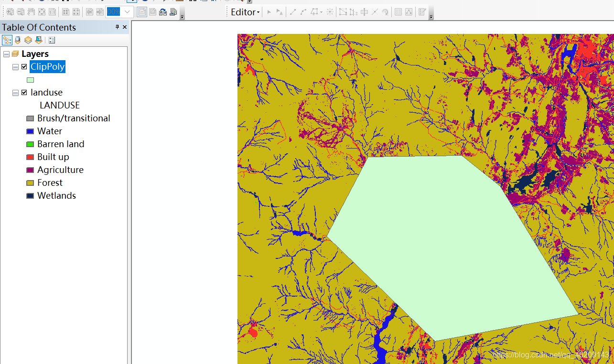
Task: Select the Edit Annotation tool
Action: (280, 12)
